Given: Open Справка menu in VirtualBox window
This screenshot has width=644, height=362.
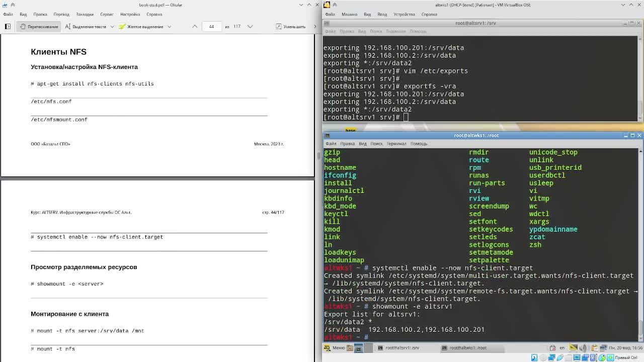Looking at the screenshot, I should tap(429, 14).
